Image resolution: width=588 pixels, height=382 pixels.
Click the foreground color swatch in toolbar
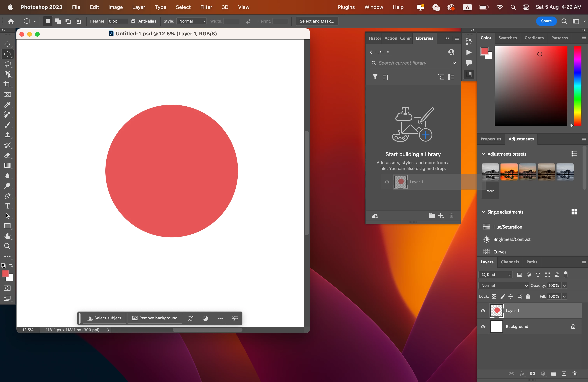(5, 273)
